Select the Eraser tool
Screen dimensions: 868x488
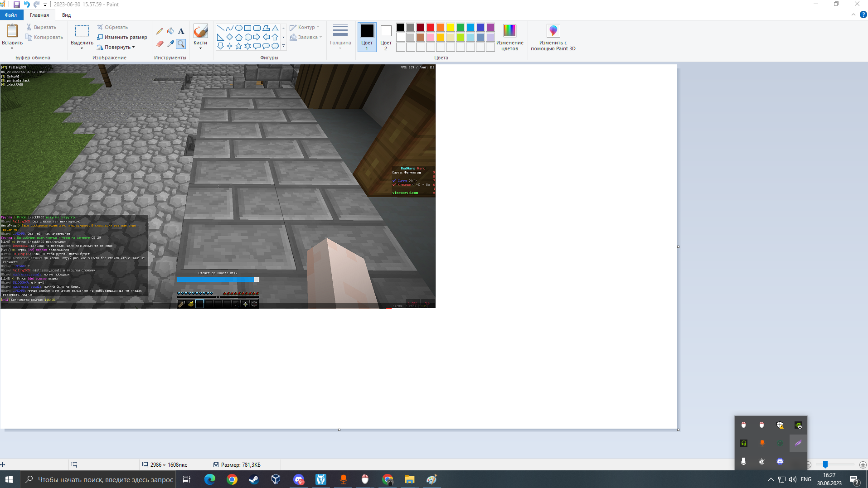coord(160,44)
